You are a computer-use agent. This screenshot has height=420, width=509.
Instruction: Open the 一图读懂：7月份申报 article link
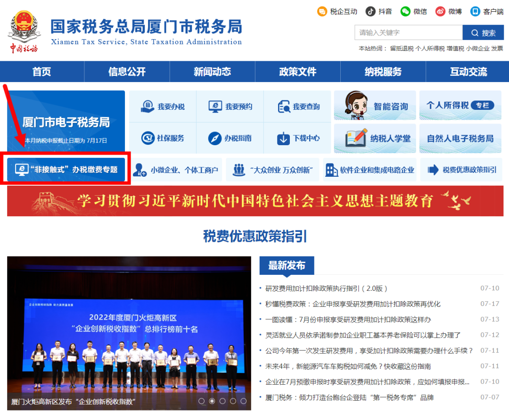pos(348,320)
